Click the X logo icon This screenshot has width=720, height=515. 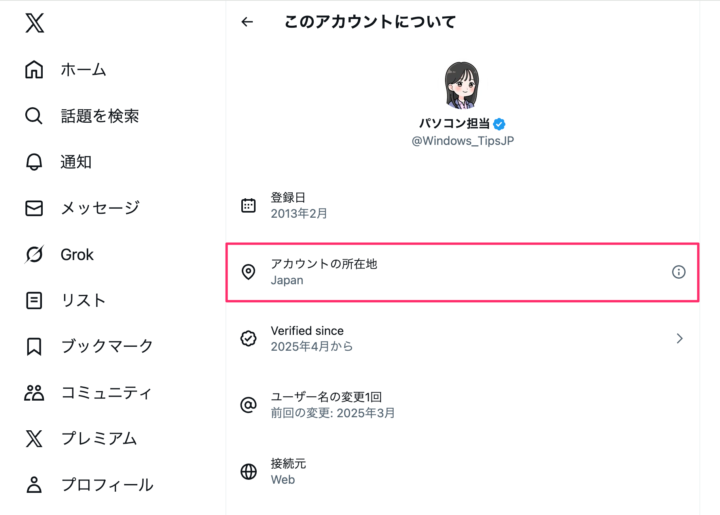[x=34, y=24]
